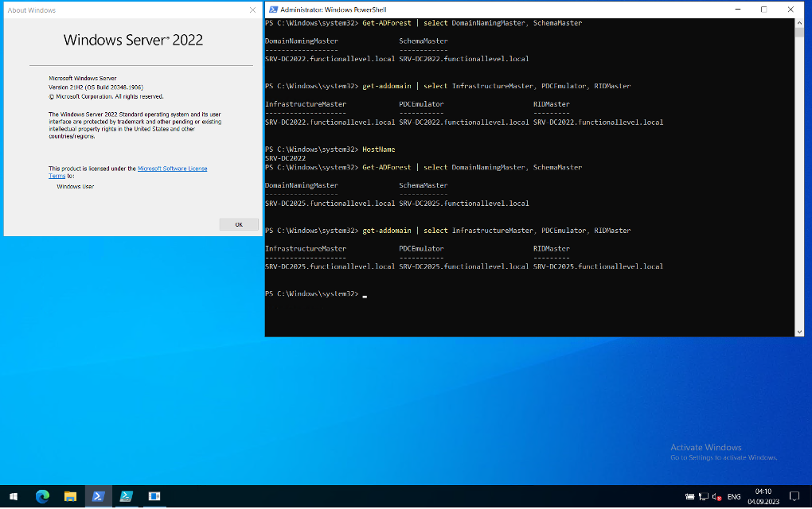Click the power icon in the system tray
The height and width of the screenshot is (509, 812).
[x=689, y=496]
